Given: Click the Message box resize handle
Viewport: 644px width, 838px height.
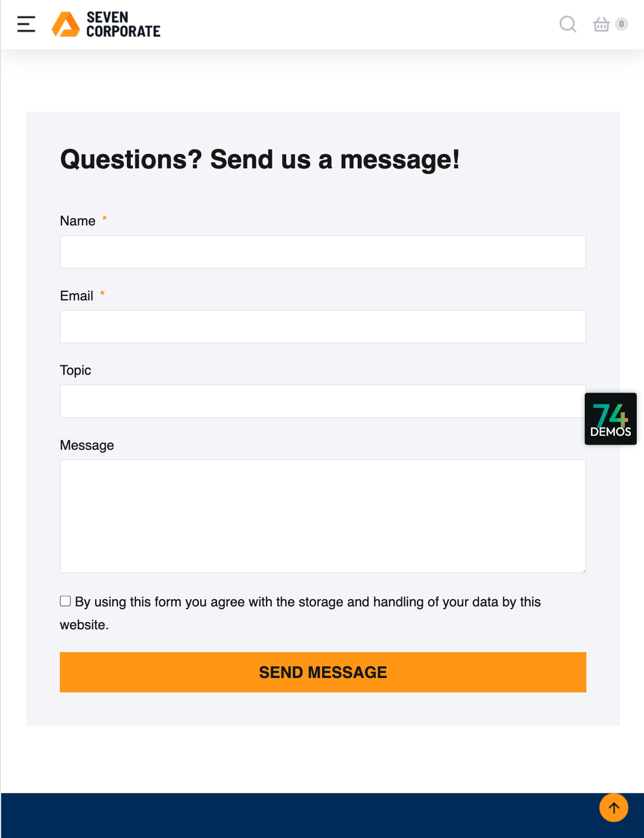Looking at the screenshot, I should click(x=584, y=570).
